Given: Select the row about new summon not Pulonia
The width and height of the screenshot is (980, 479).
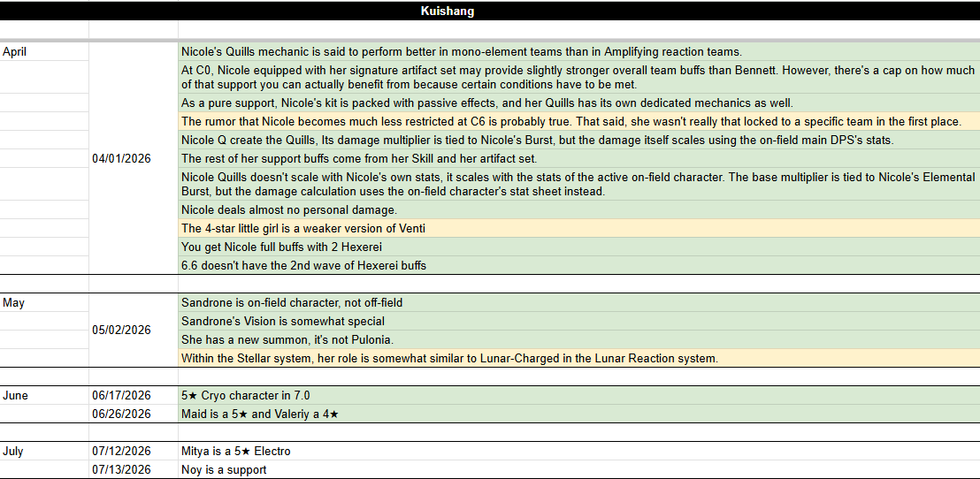Looking at the screenshot, I should click(x=578, y=339).
